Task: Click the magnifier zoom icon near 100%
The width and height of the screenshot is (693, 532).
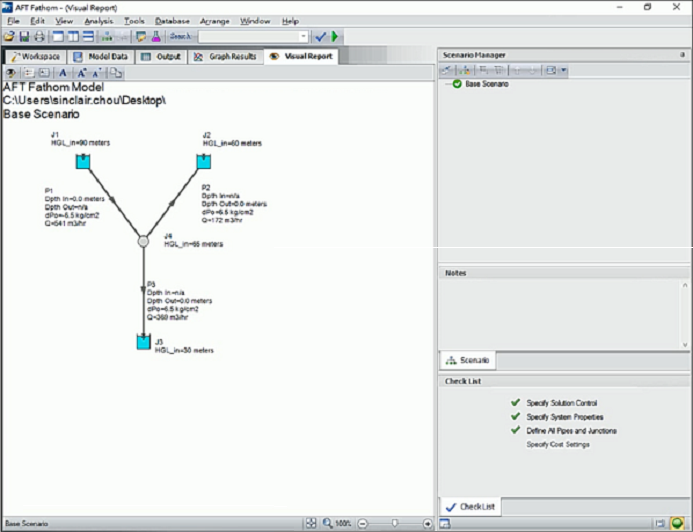Action: [x=327, y=523]
